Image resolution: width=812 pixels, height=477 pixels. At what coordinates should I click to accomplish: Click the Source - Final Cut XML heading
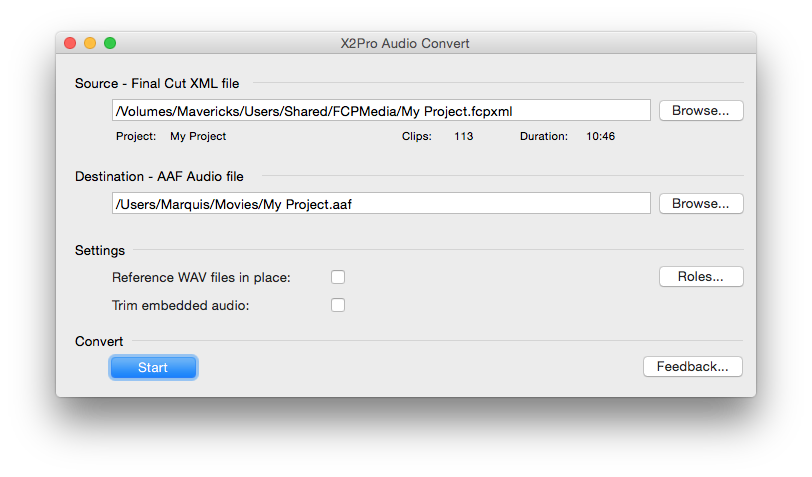pyautogui.click(x=157, y=83)
